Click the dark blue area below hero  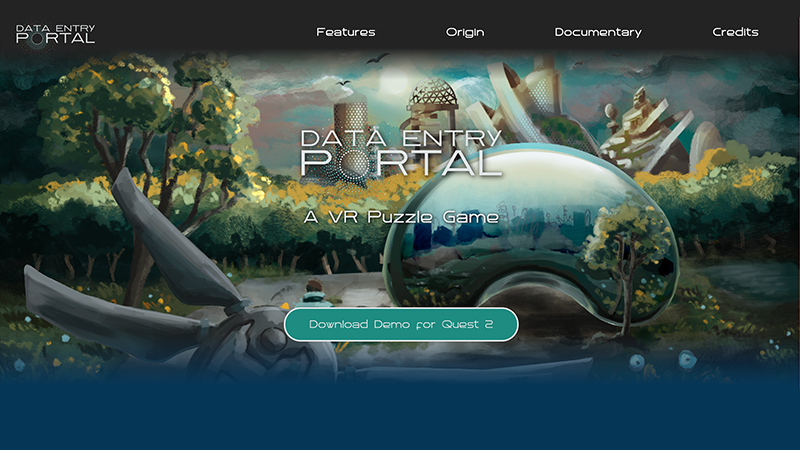[x=400, y=415]
